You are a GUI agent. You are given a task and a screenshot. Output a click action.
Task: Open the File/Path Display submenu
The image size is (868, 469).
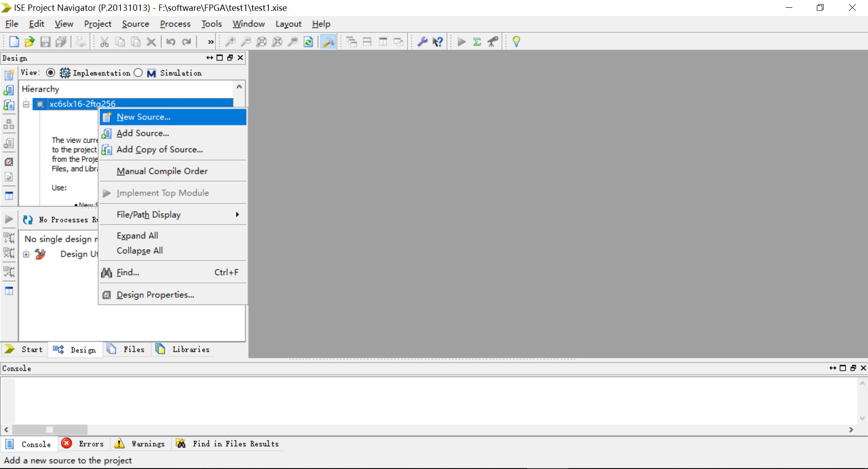(x=149, y=214)
